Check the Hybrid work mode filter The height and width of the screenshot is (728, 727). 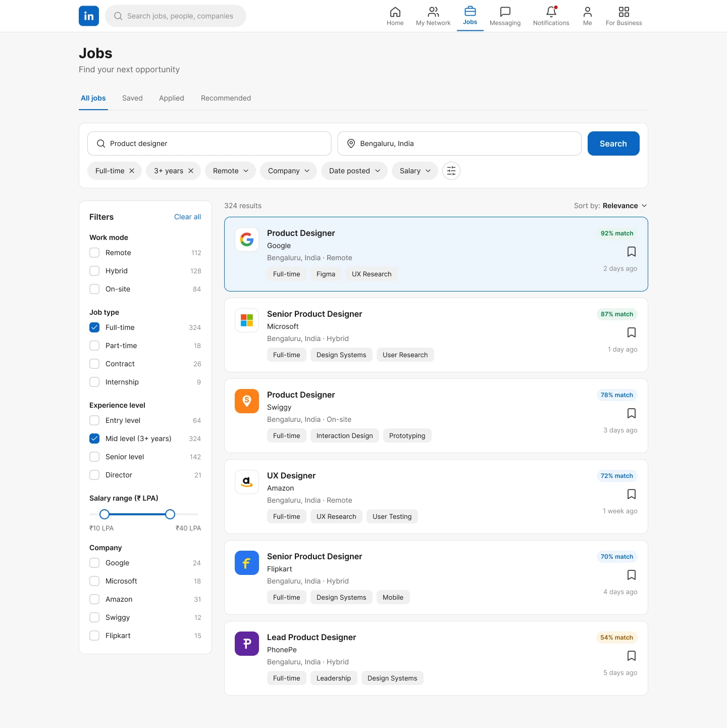coord(94,271)
